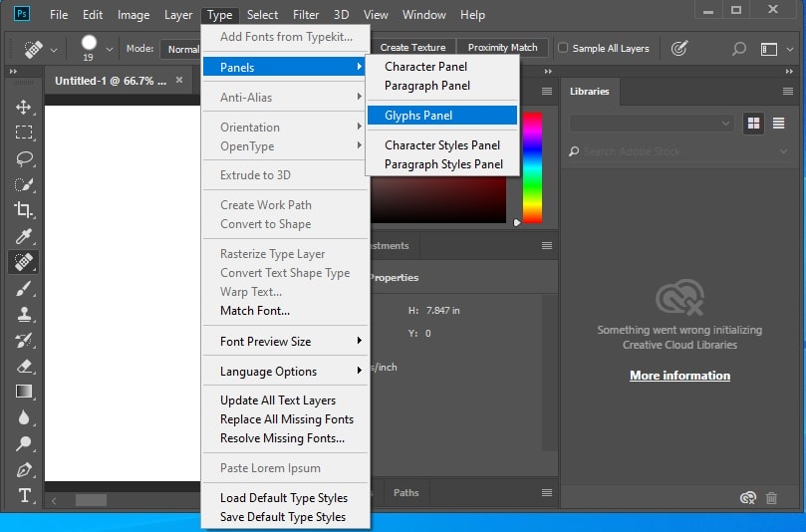Select the Horizontal Type tool

(x=23, y=495)
